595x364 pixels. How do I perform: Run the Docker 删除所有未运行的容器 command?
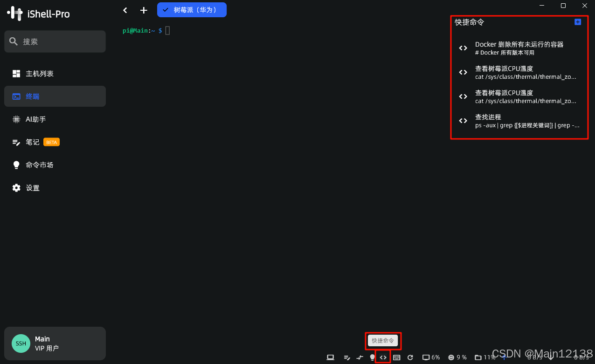pyautogui.click(x=519, y=48)
